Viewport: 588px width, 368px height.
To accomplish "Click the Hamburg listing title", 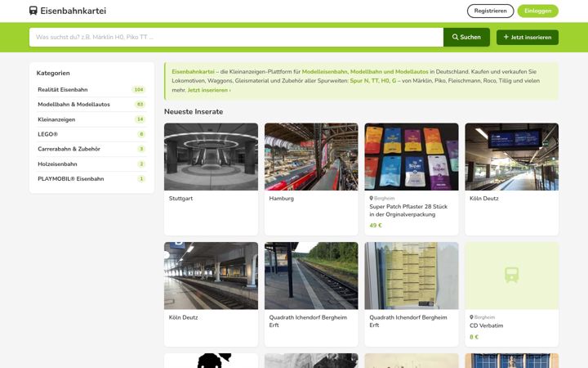I will [281, 198].
